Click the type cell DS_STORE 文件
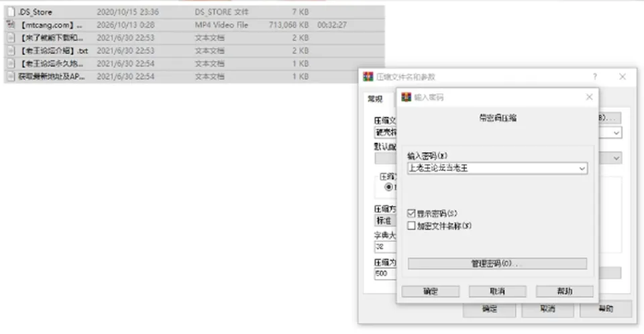The image size is (644, 334). [221, 12]
